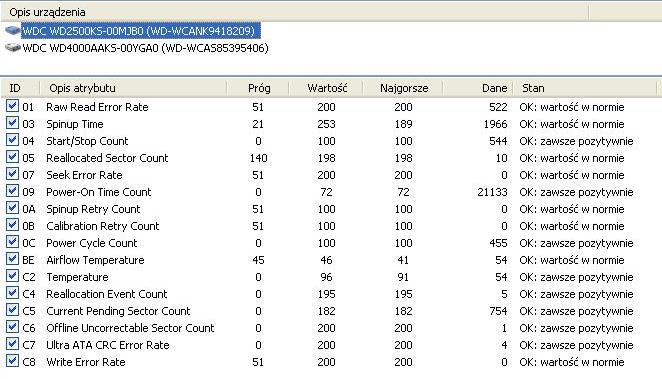Click worst value 189 in Spinup Time row
Screen dimensions: 662x379
pos(403,124)
